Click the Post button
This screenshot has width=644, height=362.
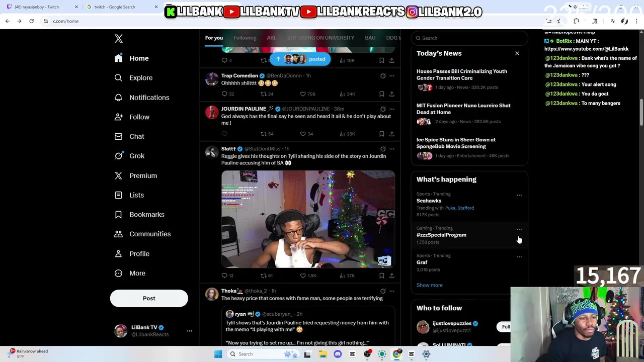click(149, 298)
